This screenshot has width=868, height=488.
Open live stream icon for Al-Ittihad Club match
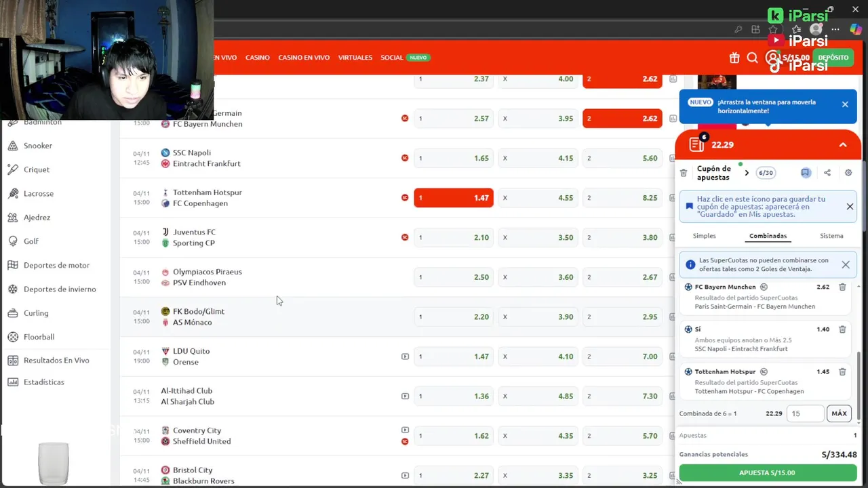point(405,396)
